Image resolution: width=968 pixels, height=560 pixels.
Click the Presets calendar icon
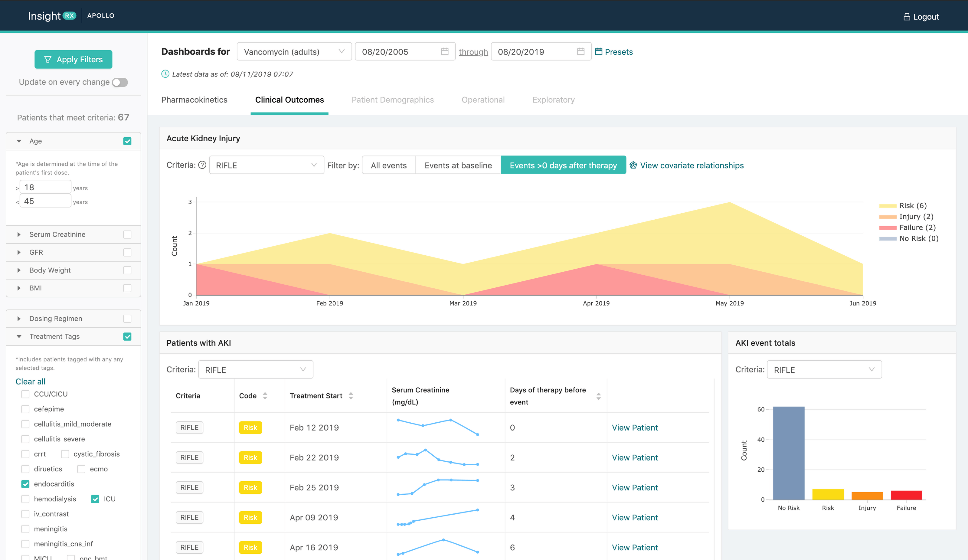598,51
